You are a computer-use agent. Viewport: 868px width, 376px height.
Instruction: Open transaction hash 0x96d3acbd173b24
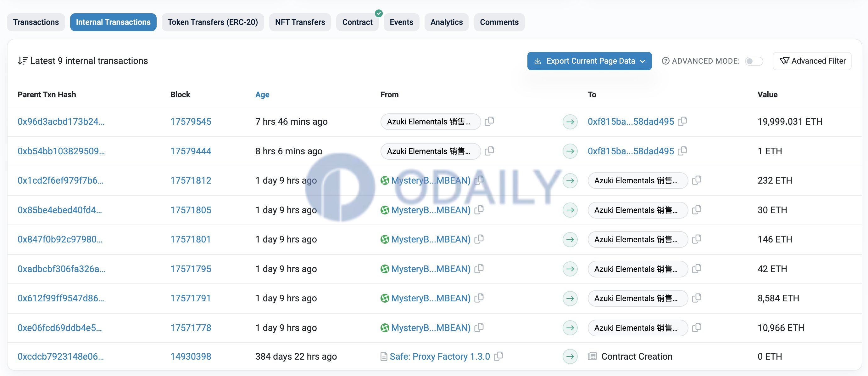pyautogui.click(x=61, y=122)
